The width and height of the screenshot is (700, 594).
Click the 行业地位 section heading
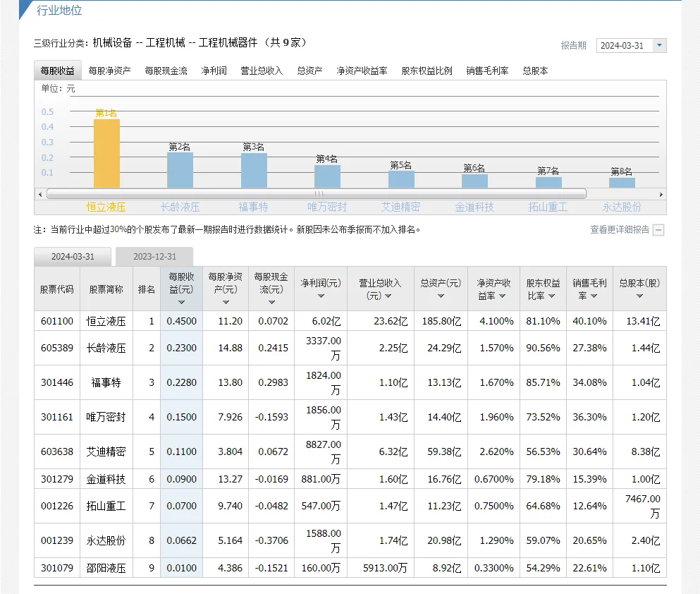59,11
